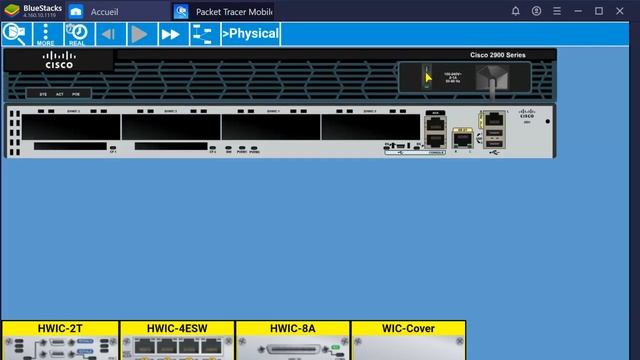Screen dimensions: 640x360
Task: Click the first CF compact flash slot
Action: tap(70, 146)
